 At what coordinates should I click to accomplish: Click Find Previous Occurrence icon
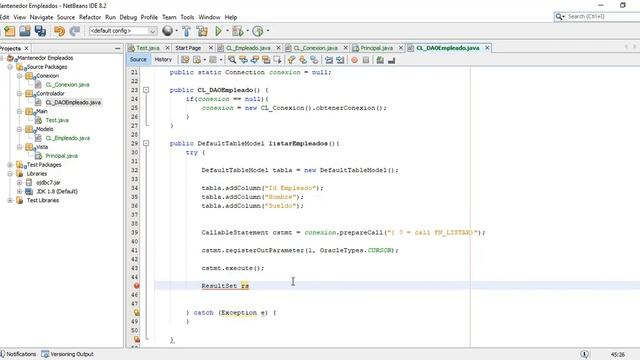[243, 60]
